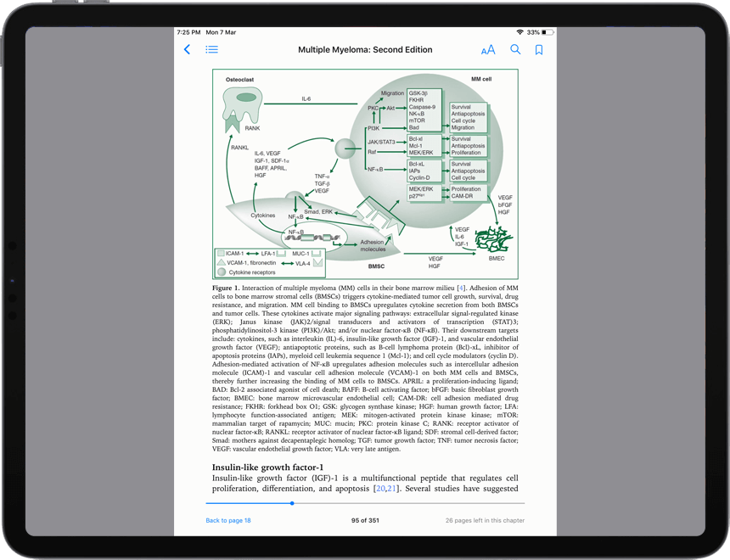Tap the Insulin-like growth factor-1 heading
730x560 pixels.
point(267,468)
